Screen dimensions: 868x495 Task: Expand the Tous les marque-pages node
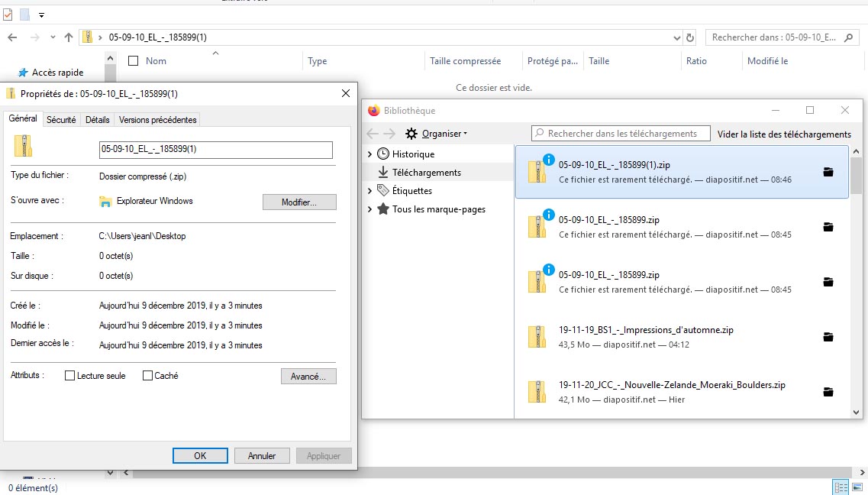pyautogui.click(x=370, y=209)
